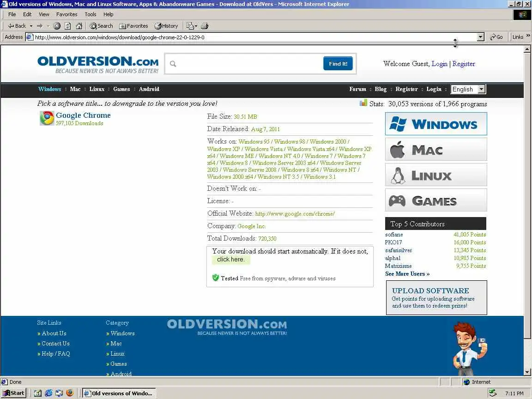Viewport: 532px width, 399px height.
Task: Launch Firefox from quick launch
Action: point(70,393)
